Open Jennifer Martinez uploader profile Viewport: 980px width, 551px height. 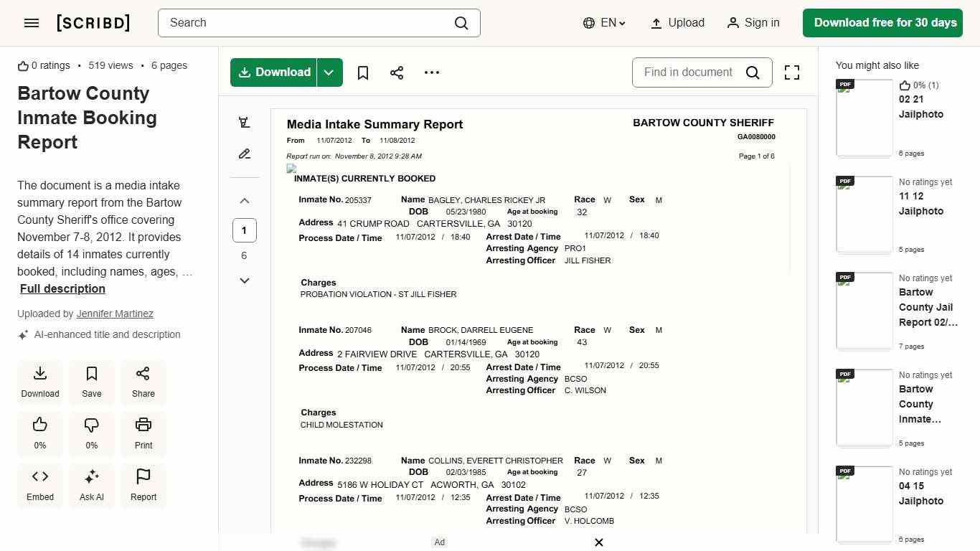click(115, 314)
